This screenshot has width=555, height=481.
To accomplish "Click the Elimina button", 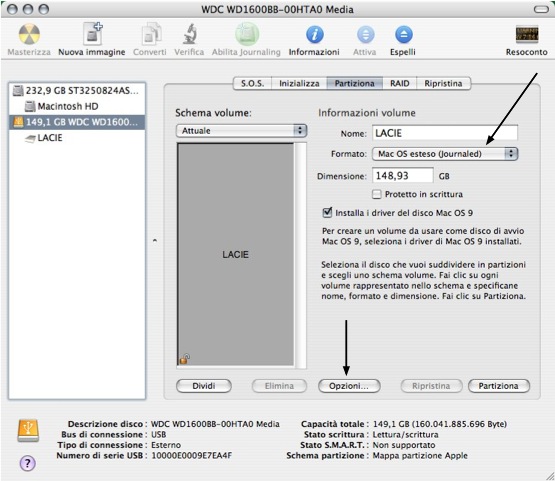I will (279, 386).
